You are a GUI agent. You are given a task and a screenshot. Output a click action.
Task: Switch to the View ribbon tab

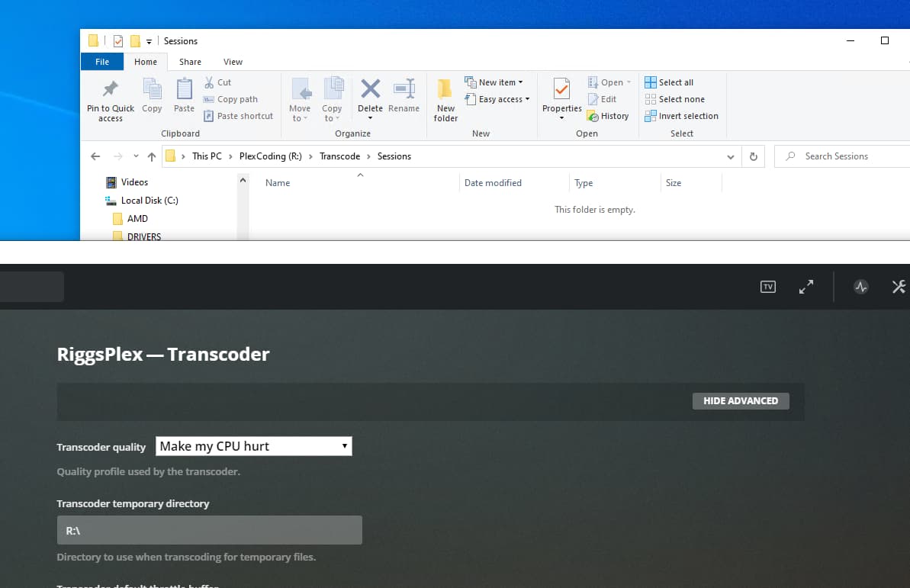(233, 62)
